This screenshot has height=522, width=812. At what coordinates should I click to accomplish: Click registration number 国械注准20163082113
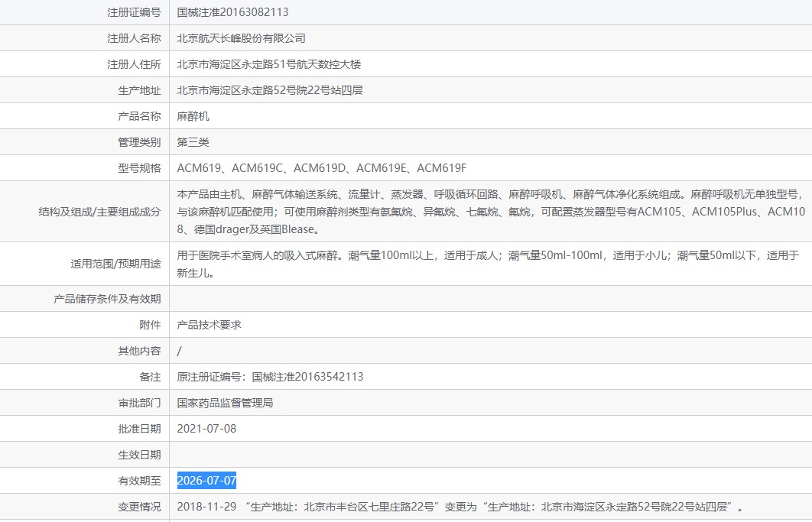[x=232, y=12]
